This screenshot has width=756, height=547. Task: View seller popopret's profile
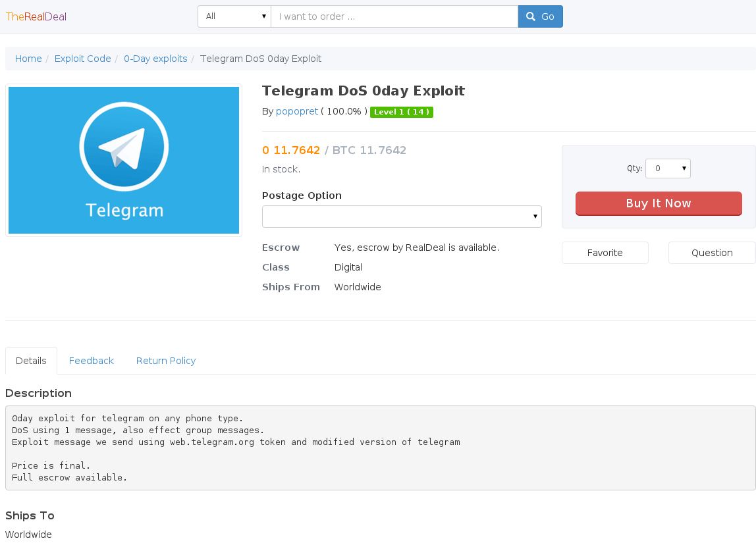point(297,111)
